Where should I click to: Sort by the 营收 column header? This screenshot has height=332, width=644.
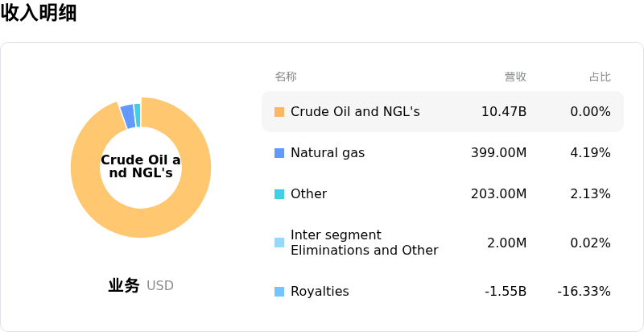[x=515, y=77]
